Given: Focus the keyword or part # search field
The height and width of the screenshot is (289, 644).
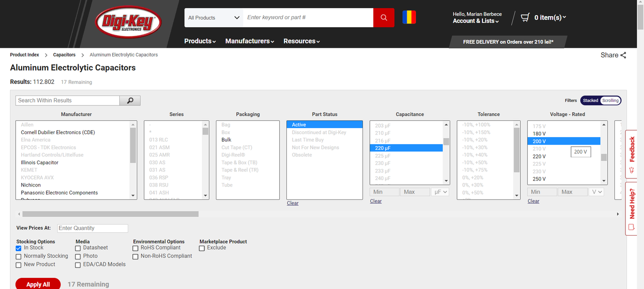Looking at the screenshot, I should [308, 18].
